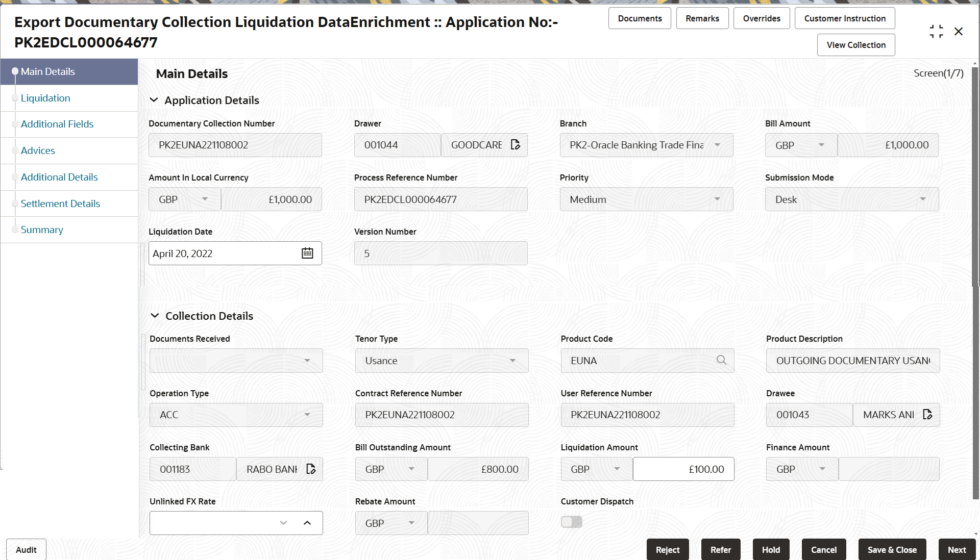
Task: Click the Liquidation Amount input field
Action: pos(683,469)
